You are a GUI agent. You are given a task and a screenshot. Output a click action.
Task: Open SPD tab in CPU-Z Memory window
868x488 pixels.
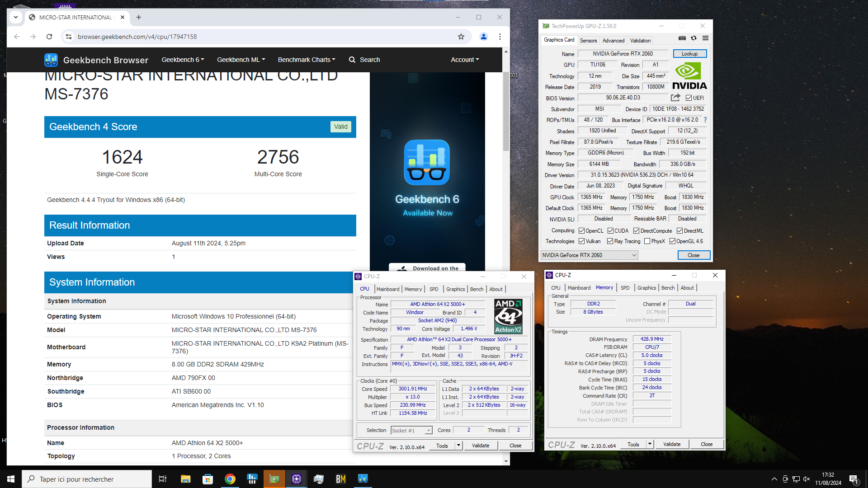(625, 288)
